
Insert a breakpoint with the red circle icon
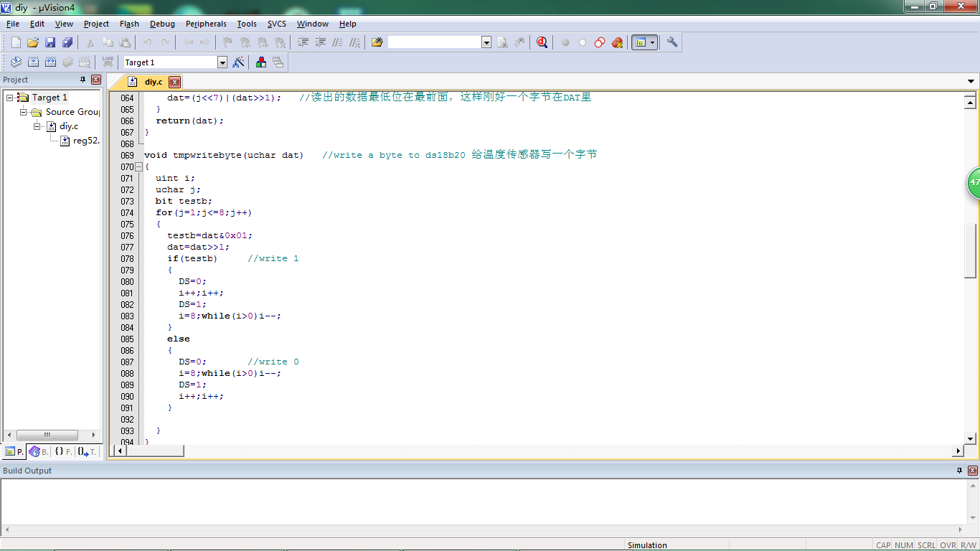pyautogui.click(x=565, y=42)
